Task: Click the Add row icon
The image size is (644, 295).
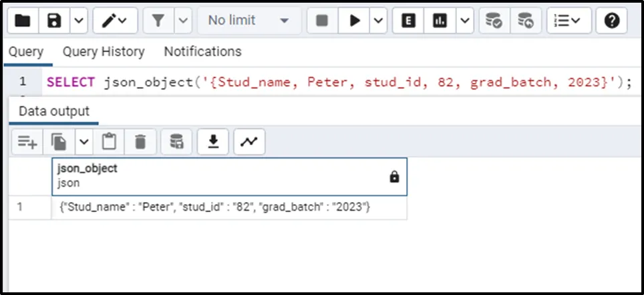Action: pyautogui.click(x=27, y=141)
